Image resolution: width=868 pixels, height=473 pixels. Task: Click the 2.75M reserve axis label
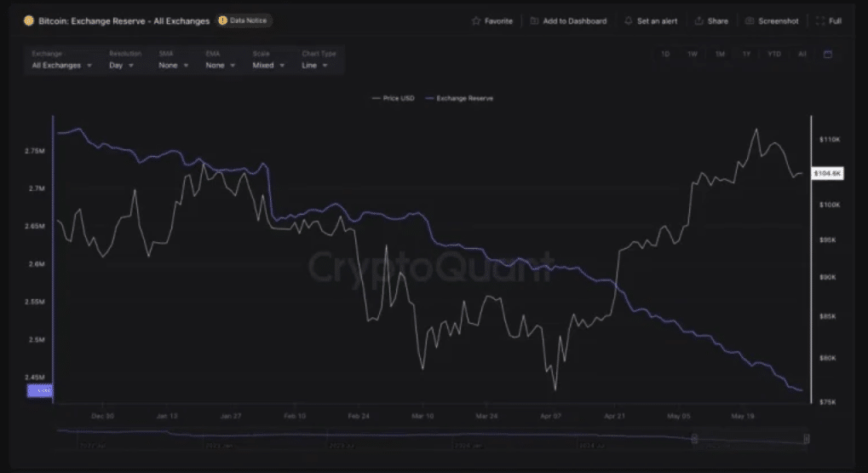pos(34,151)
